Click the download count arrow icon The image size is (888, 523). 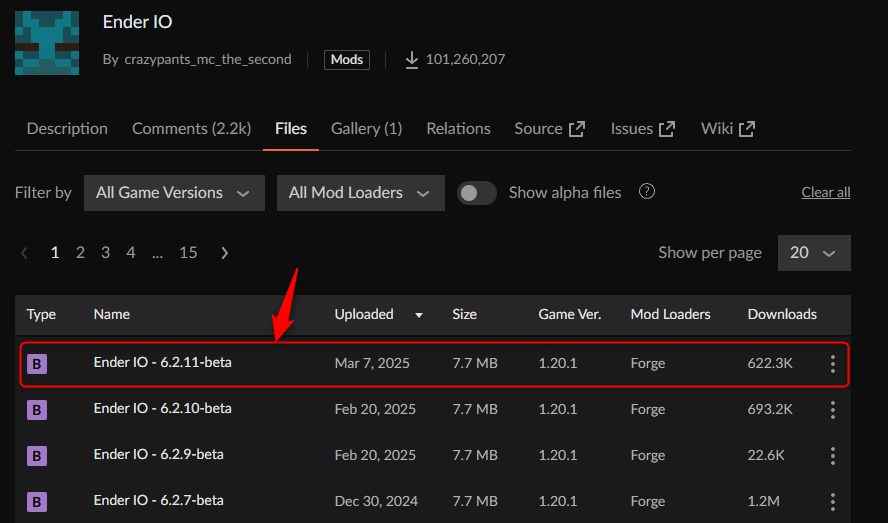[412, 59]
